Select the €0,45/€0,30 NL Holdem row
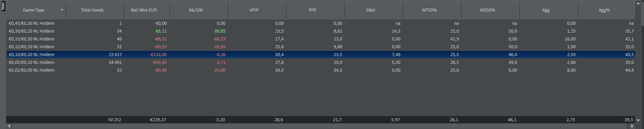This screenshot has height=129, width=644. click(x=321, y=23)
